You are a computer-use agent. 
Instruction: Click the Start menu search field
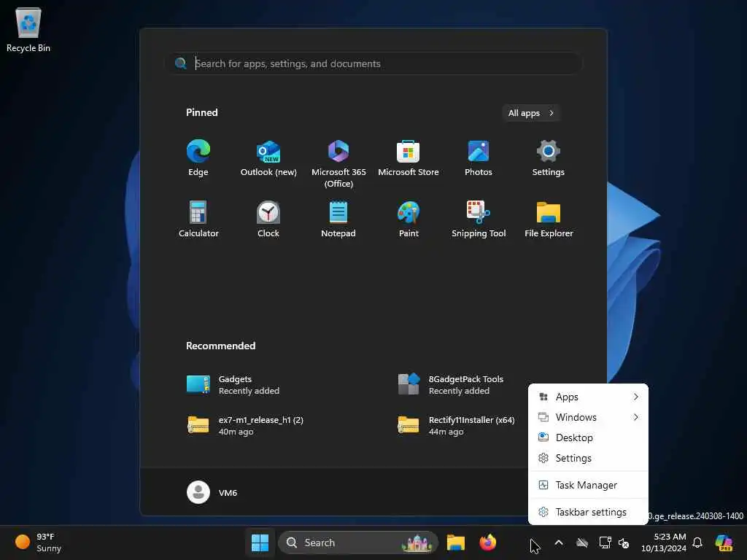point(373,63)
